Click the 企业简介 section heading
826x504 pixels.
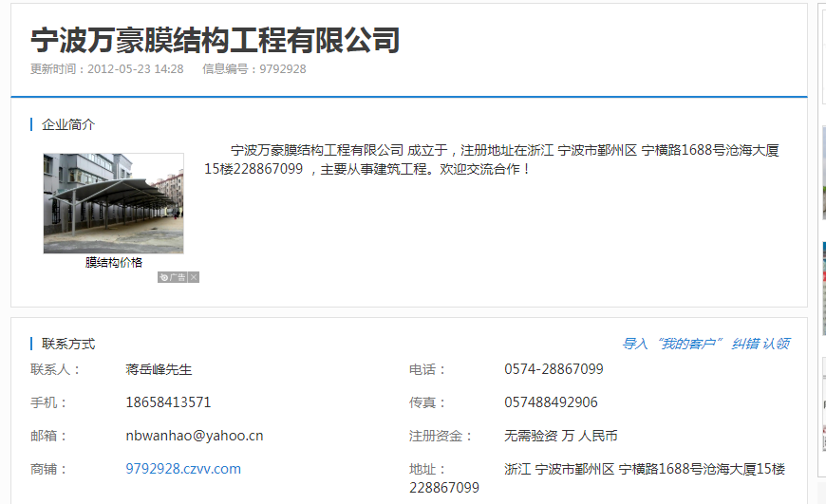[x=68, y=124]
